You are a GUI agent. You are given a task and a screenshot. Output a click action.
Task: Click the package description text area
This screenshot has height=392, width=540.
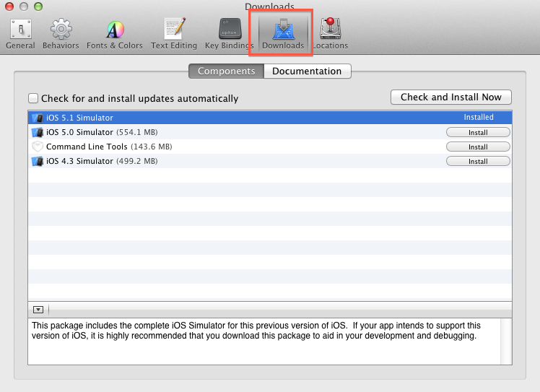264,341
